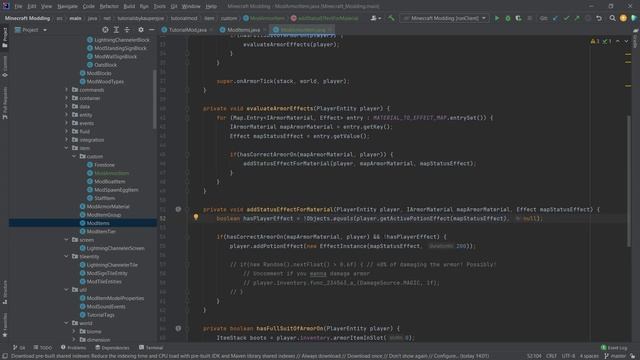The width and height of the screenshot is (640, 360).
Task: Click editor vertical scrollbar
Action: coord(629,181)
